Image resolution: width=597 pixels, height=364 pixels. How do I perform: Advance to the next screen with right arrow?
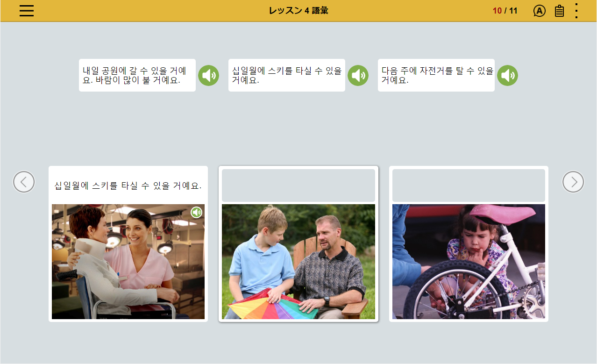tap(573, 182)
